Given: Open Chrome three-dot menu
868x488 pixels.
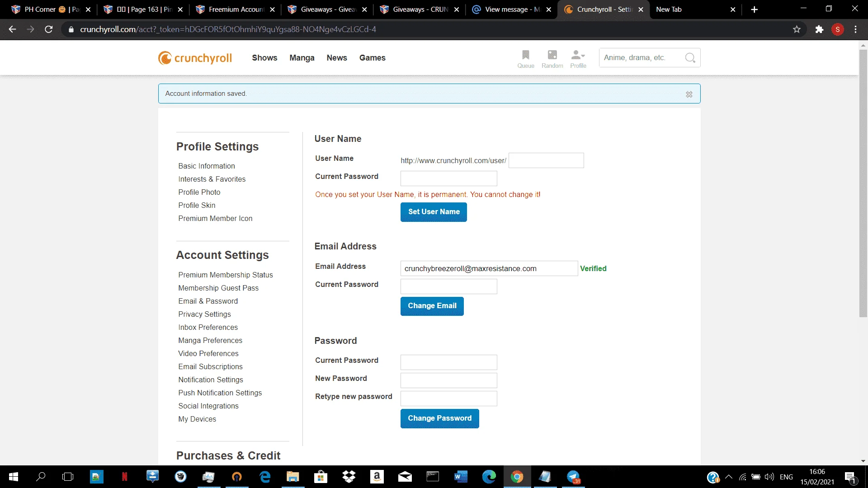Looking at the screenshot, I should pyautogui.click(x=855, y=29).
